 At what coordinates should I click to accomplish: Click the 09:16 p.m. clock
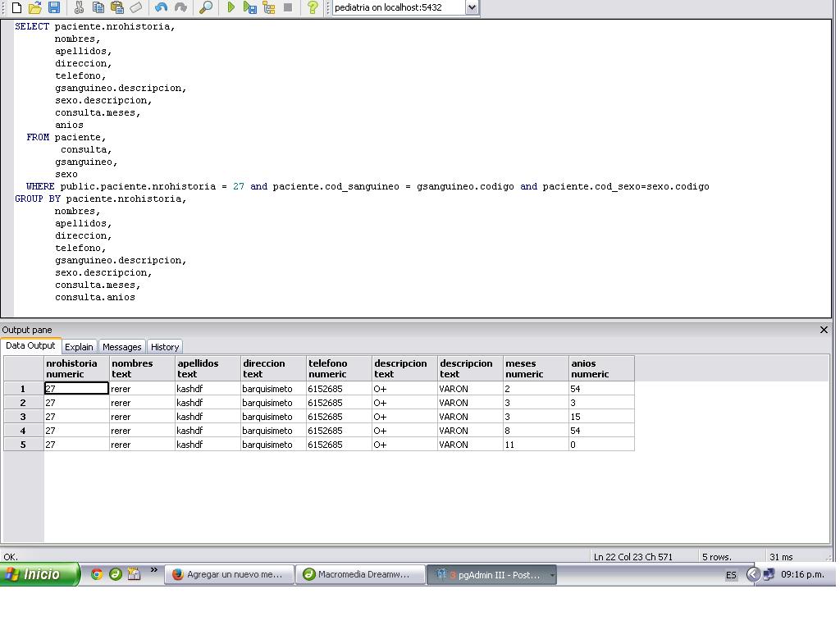pyautogui.click(x=802, y=575)
